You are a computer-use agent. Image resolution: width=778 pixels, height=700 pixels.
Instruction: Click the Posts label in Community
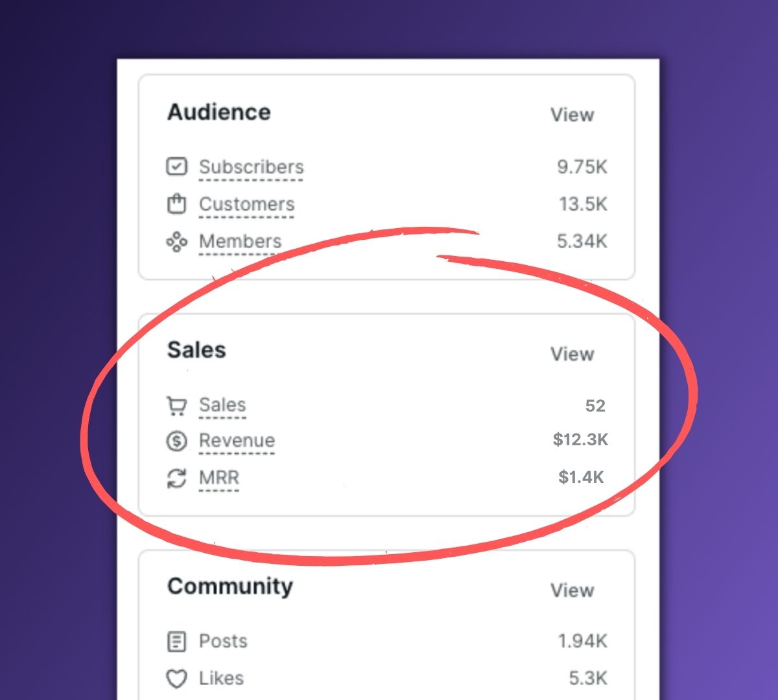pos(223,641)
